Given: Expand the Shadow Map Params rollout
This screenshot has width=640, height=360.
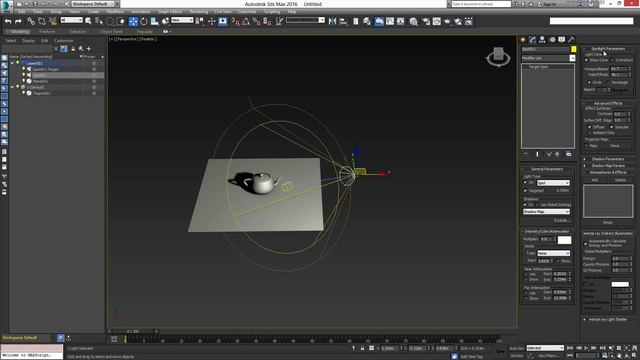Looking at the screenshot, I should pos(608,166).
